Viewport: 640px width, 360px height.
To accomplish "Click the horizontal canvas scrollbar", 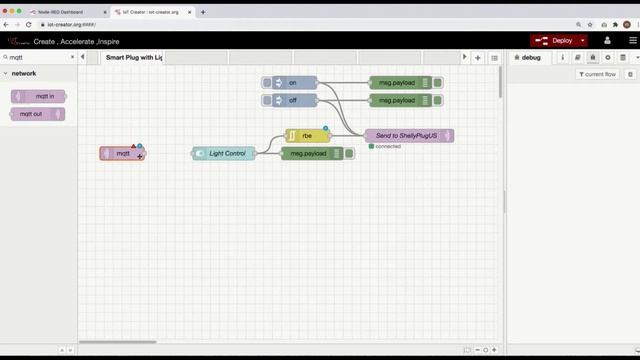I will (118, 342).
